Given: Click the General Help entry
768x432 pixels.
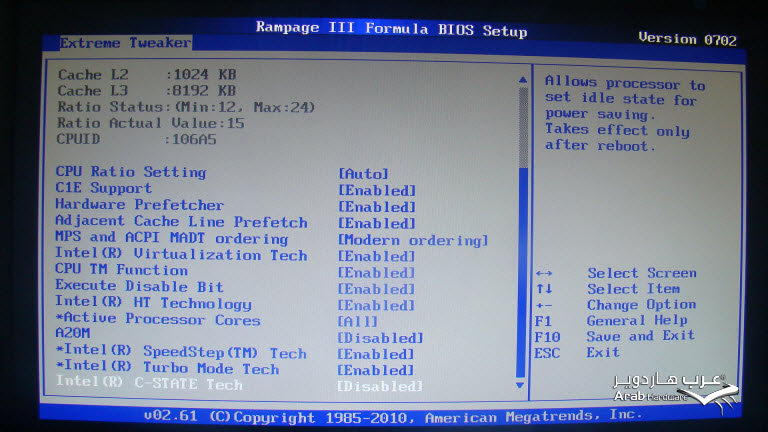Looking at the screenshot, I should click(637, 321).
